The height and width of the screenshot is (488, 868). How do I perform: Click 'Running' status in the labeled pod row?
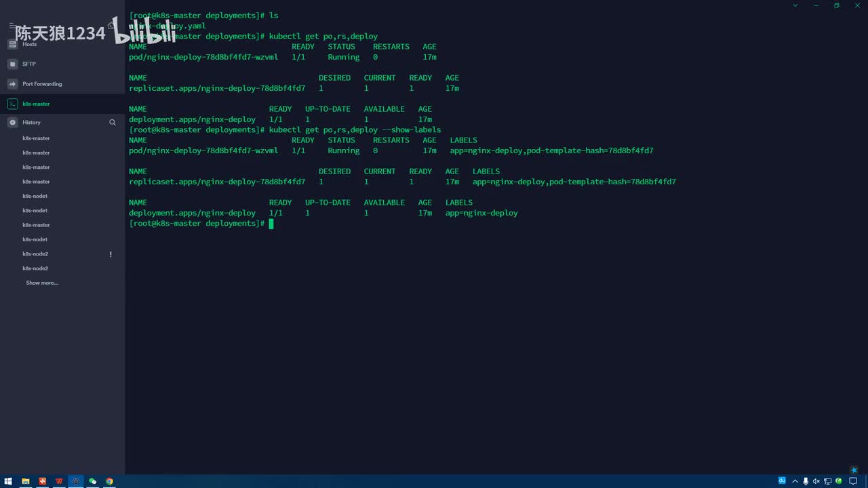point(344,151)
